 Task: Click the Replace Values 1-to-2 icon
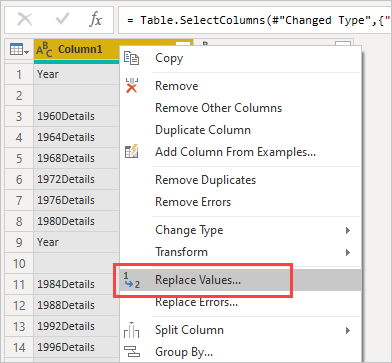(131, 280)
